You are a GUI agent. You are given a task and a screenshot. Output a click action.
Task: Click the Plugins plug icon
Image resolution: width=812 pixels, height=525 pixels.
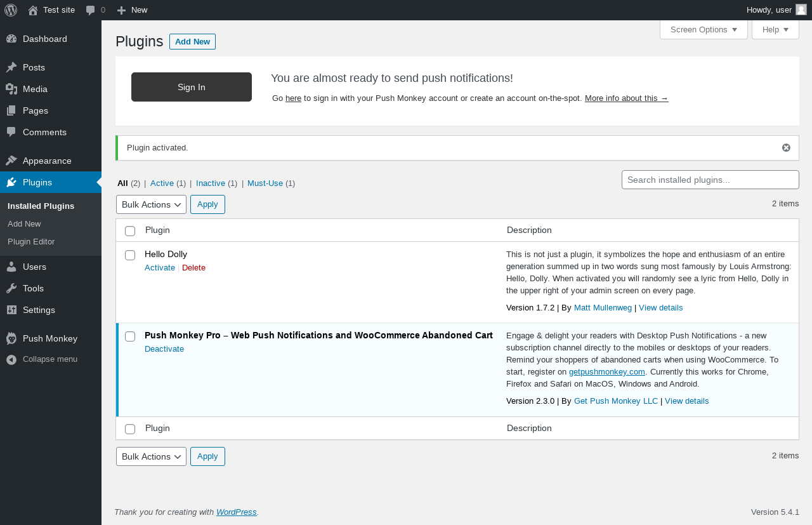tap(11, 182)
